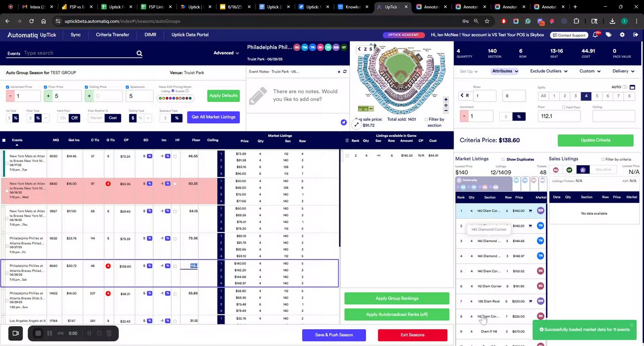Select the GT filter in Sales Listings
Viewport: 644px width, 346px height.
pos(570,170)
